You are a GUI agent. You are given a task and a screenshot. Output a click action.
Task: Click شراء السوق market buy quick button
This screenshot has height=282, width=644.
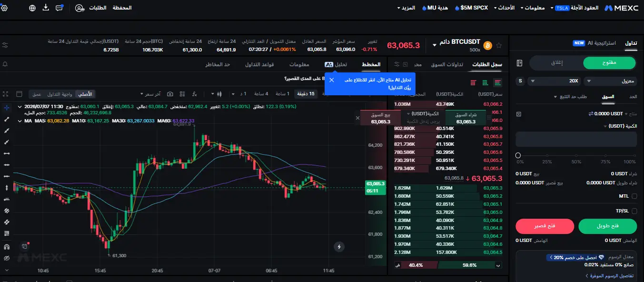[x=466, y=118]
